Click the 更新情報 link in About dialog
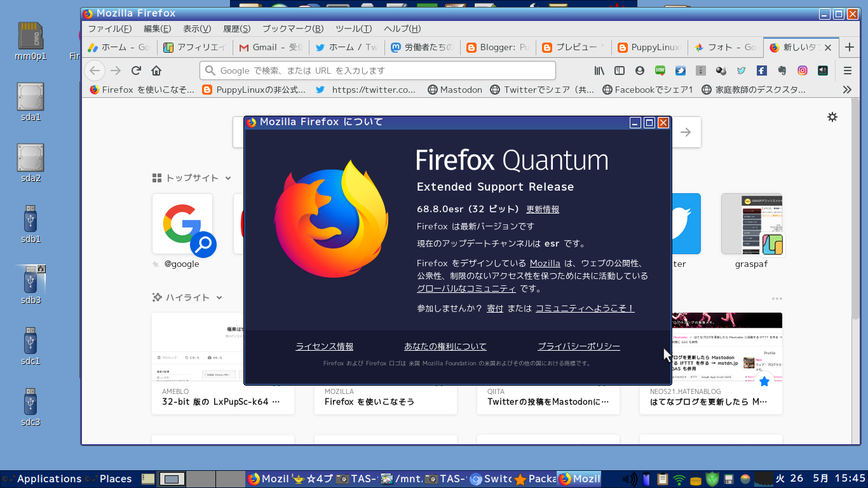Screen dimensions: 868x488 543,209
